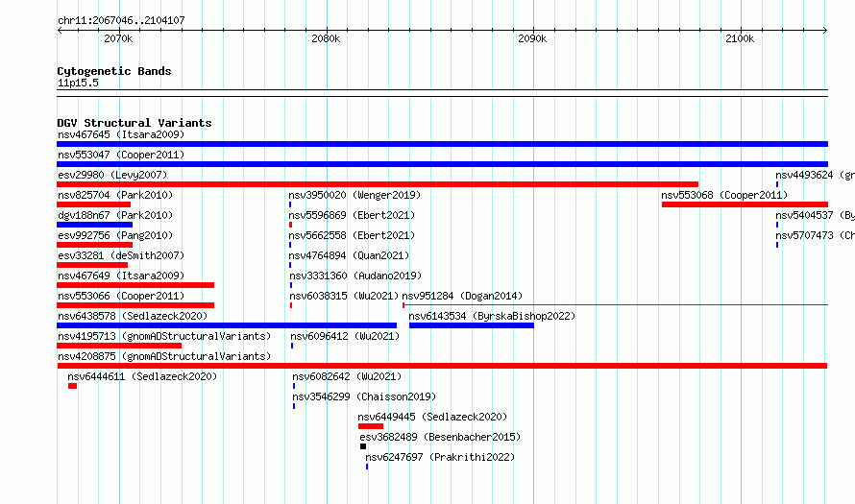Click the blue bar under dgv188n67 (Park2010)
The height and width of the screenshot is (504, 855).
(95, 225)
